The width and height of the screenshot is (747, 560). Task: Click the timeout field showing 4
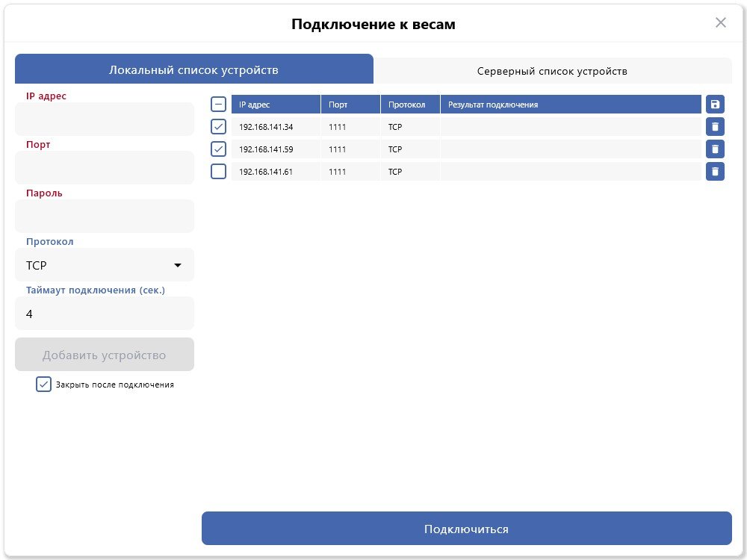coord(105,314)
